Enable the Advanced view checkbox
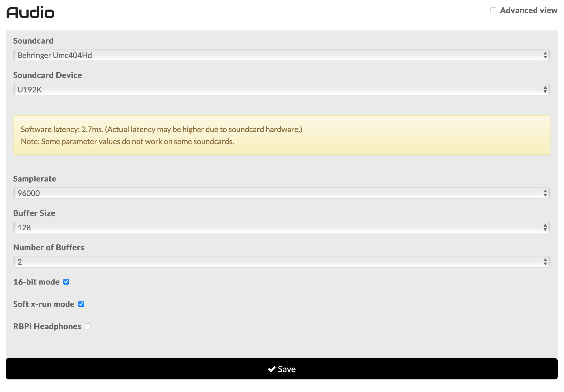 click(x=493, y=10)
